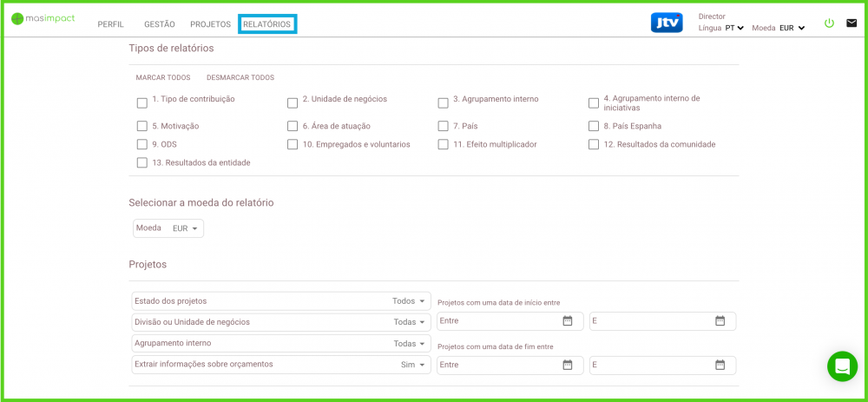
Task: Open calendar for end date 'Entre' field
Action: (568, 365)
